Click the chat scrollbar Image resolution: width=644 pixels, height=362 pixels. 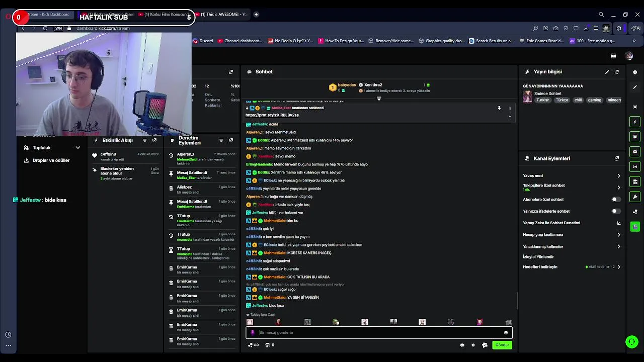[x=517, y=301]
